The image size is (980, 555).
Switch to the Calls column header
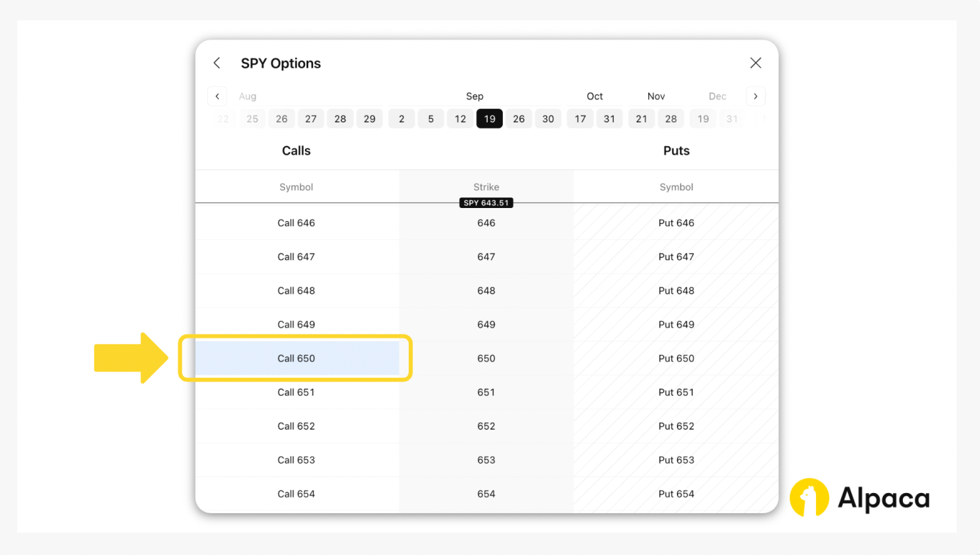[x=296, y=150]
